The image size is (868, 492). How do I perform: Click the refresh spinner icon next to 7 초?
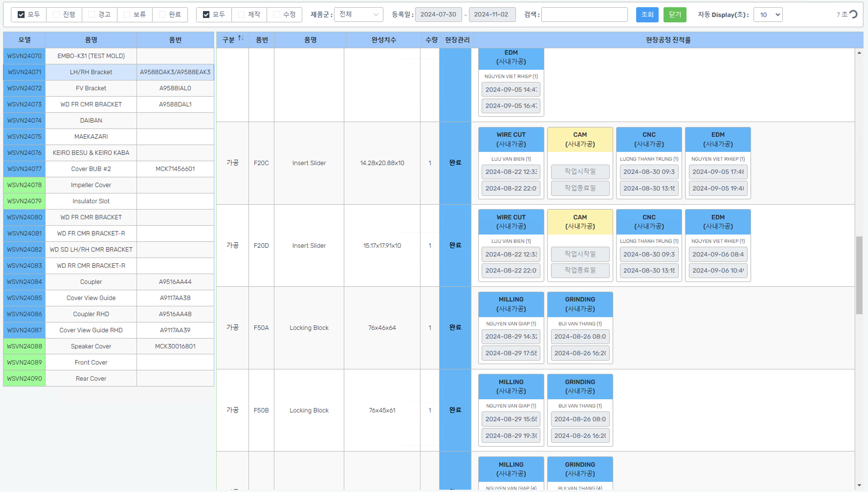click(x=854, y=14)
